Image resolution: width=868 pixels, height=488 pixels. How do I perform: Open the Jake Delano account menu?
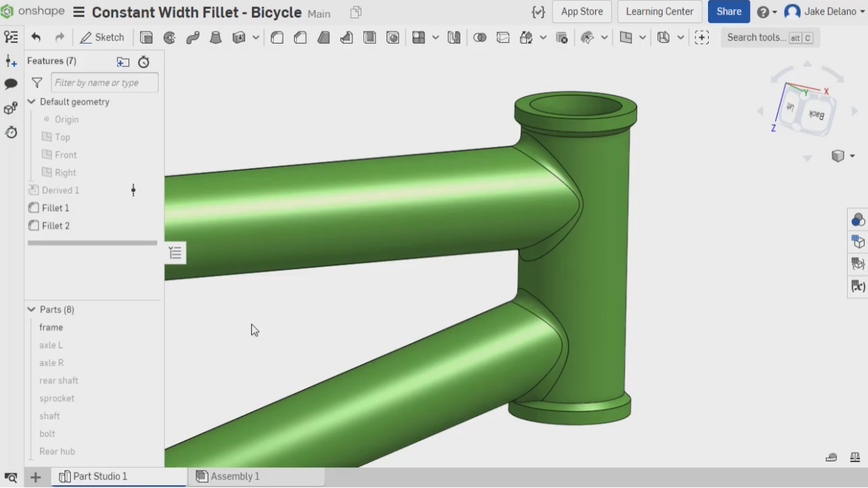pyautogui.click(x=824, y=12)
